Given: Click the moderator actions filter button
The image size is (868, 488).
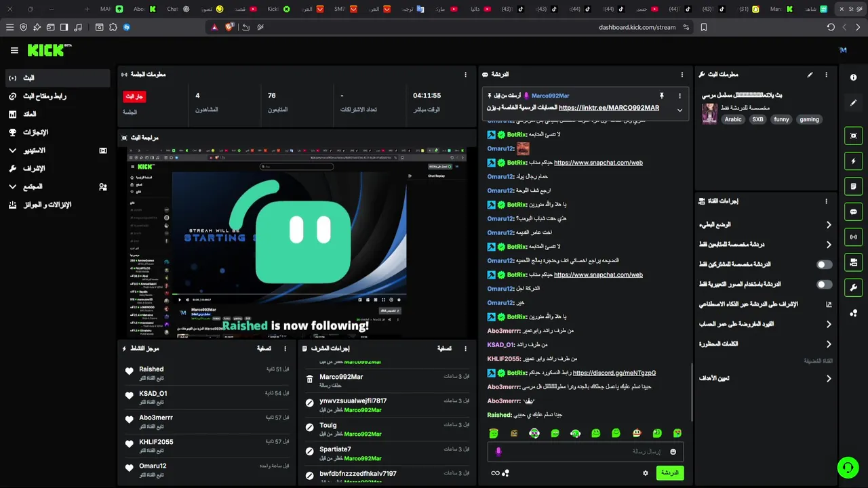Looking at the screenshot, I should pos(444,348).
